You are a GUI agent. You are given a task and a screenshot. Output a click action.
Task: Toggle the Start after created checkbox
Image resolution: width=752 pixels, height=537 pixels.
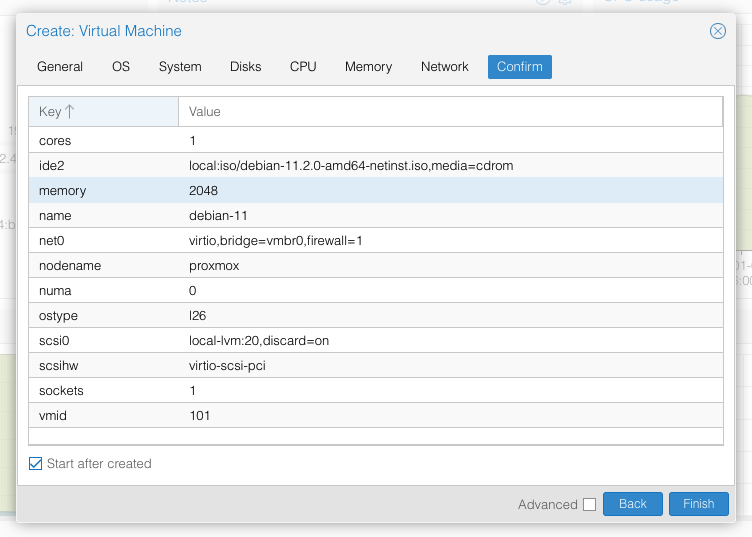[x=36, y=464]
